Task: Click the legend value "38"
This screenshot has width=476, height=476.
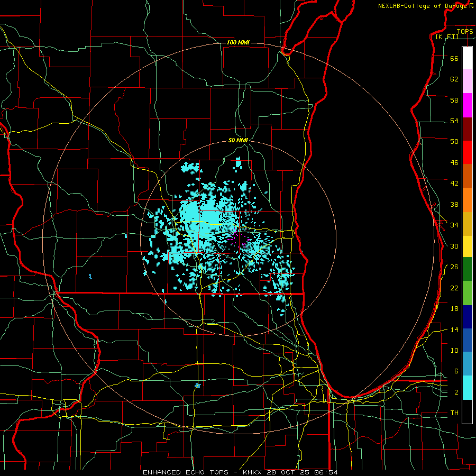Action: pyautogui.click(x=454, y=204)
